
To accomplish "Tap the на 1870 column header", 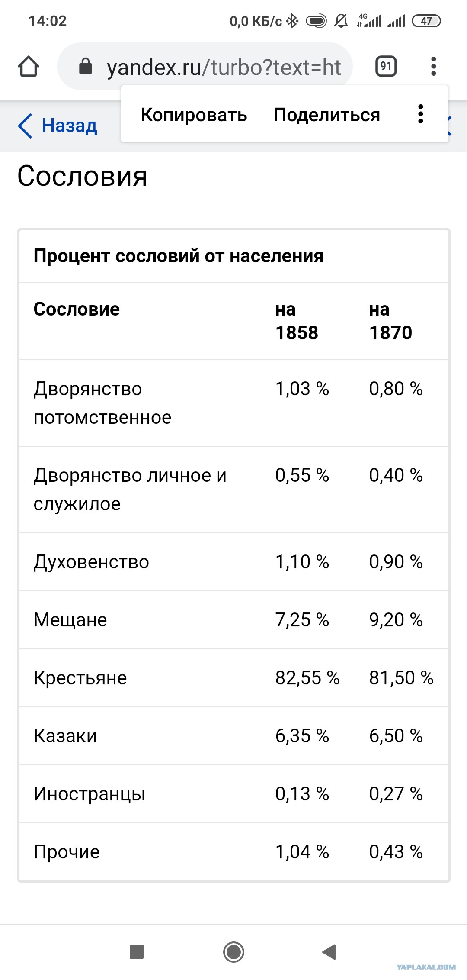I will [390, 321].
